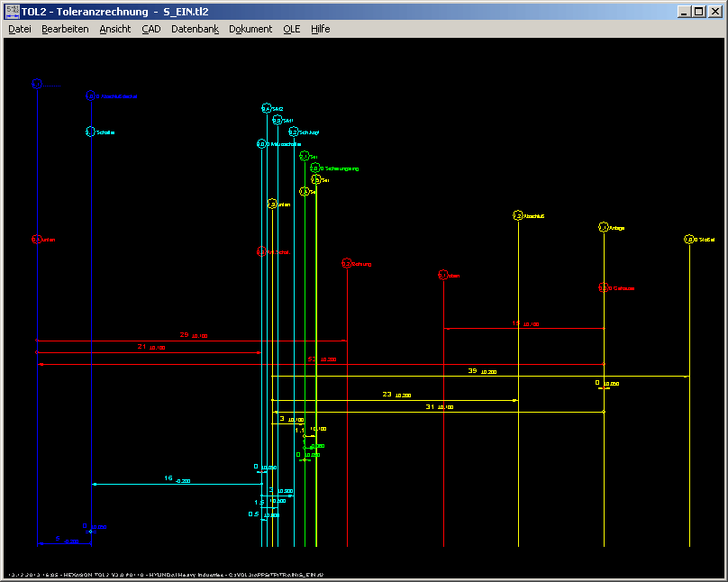This screenshot has height=582, width=728.
Task: Click the yellow dimension value 39
Action: pyautogui.click(x=472, y=370)
